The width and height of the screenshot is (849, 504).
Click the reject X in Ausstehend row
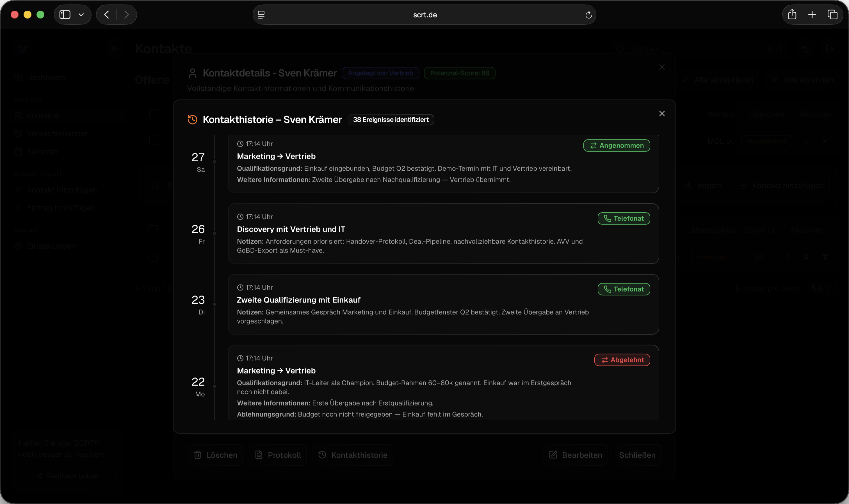point(825,141)
